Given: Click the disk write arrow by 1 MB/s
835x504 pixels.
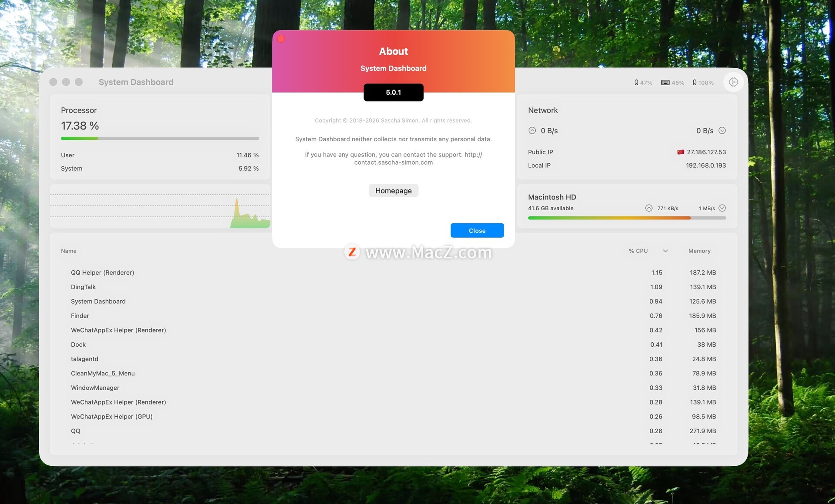Looking at the screenshot, I should click(722, 208).
